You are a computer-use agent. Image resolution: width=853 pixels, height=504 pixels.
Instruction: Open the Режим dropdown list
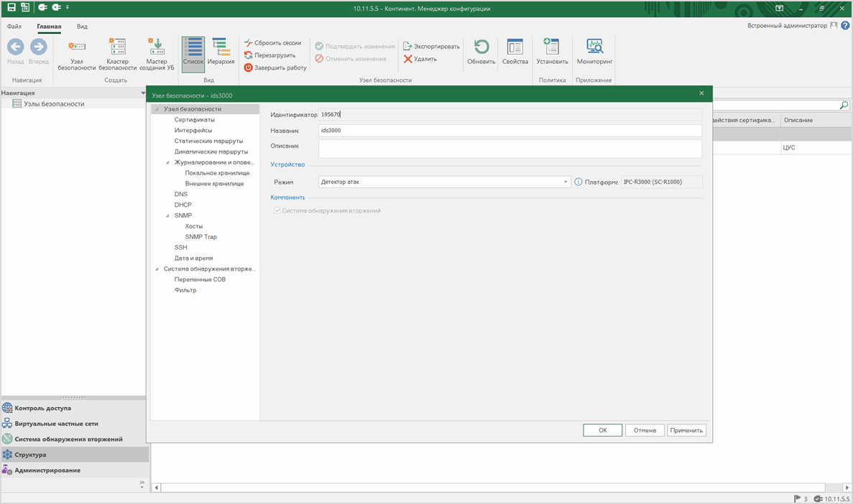[566, 182]
